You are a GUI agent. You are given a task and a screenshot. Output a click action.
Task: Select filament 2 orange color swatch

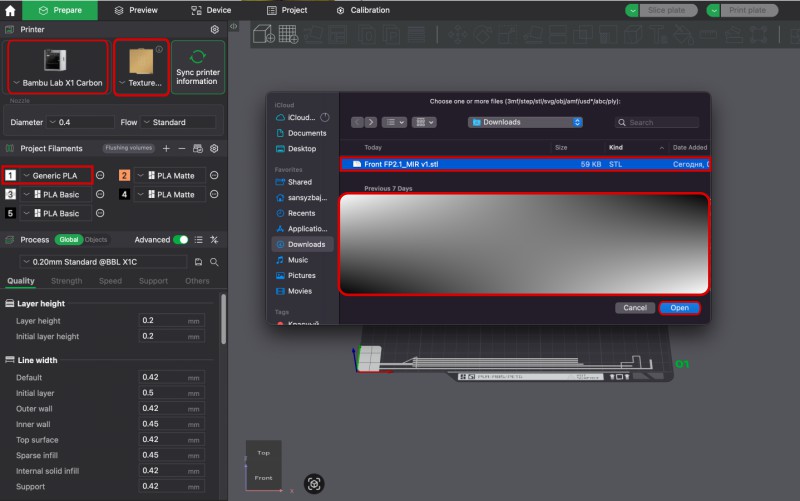(x=124, y=175)
